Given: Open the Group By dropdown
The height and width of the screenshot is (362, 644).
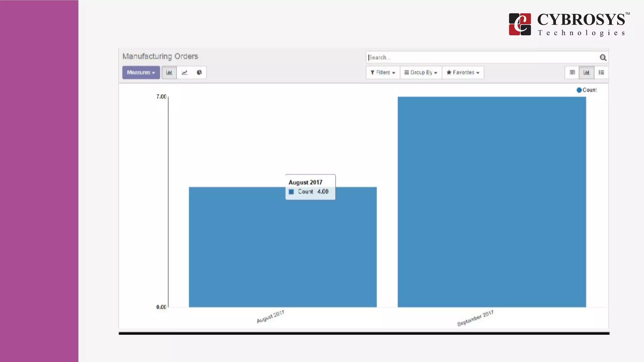Looking at the screenshot, I should (x=421, y=73).
